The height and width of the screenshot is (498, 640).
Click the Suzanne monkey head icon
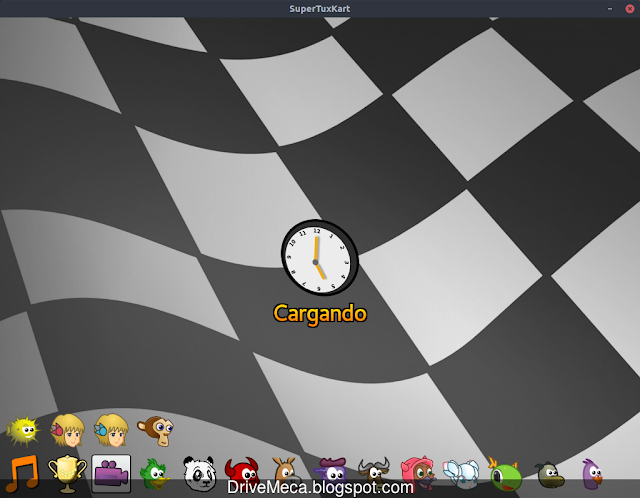click(156, 431)
